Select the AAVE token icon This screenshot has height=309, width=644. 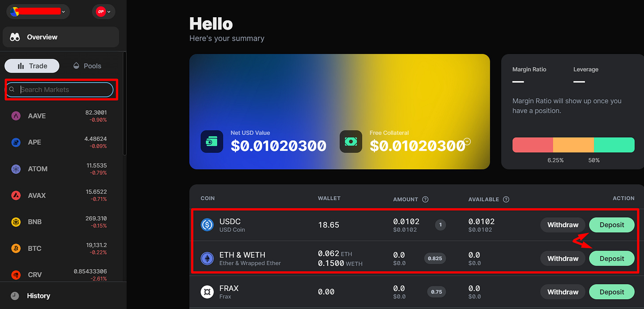[15, 116]
